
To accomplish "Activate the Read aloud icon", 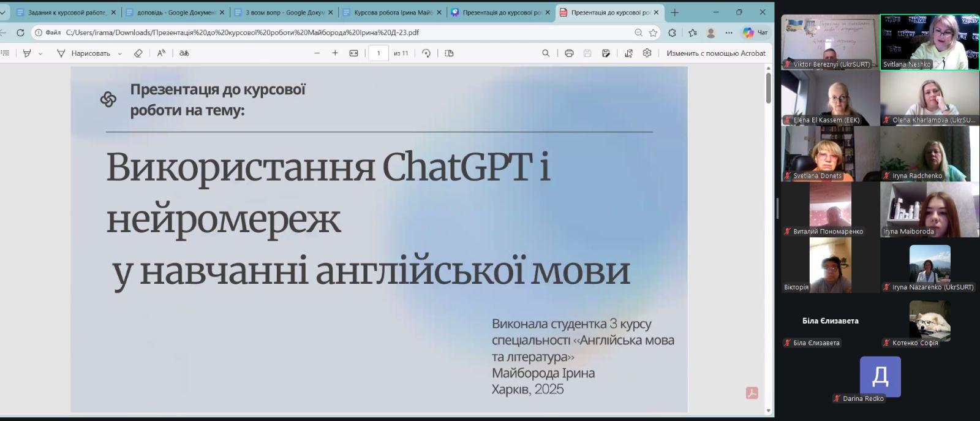I will point(161,53).
